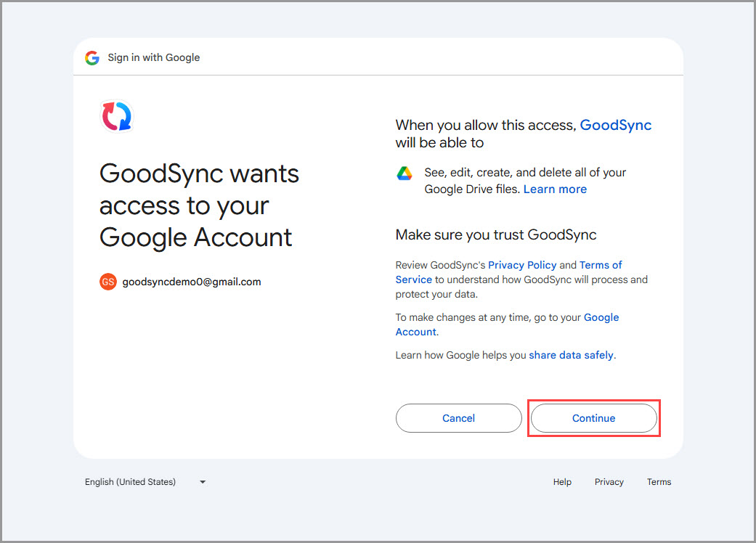Click the Google Drive triangle icon

point(405,173)
